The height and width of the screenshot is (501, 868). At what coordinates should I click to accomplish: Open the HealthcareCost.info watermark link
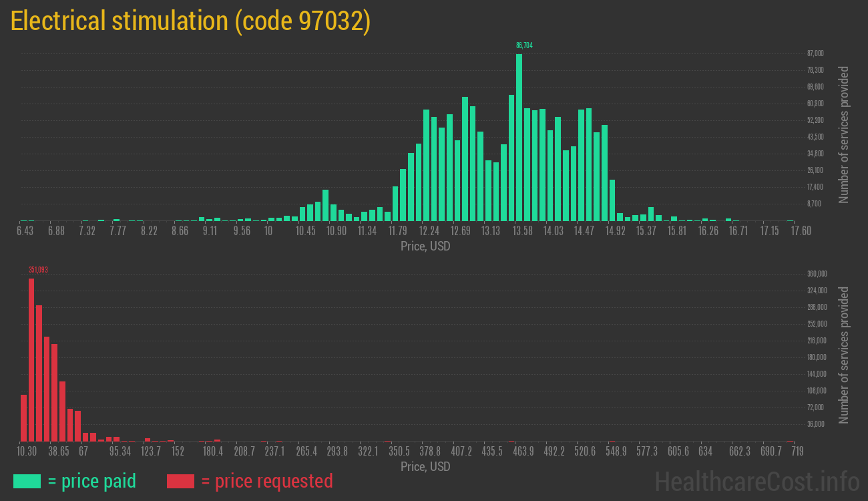tap(756, 481)
